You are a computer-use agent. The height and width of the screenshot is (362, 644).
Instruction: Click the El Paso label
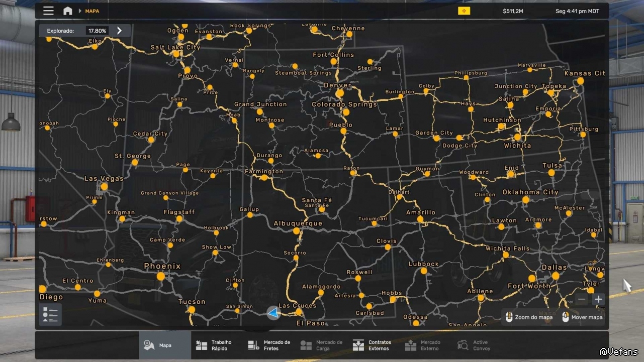tap(311, 323)
